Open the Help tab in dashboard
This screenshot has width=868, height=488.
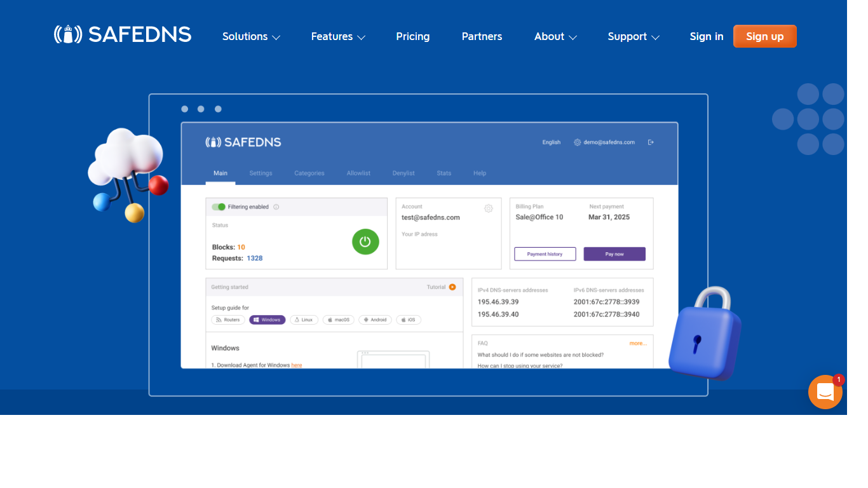(480, 173)
